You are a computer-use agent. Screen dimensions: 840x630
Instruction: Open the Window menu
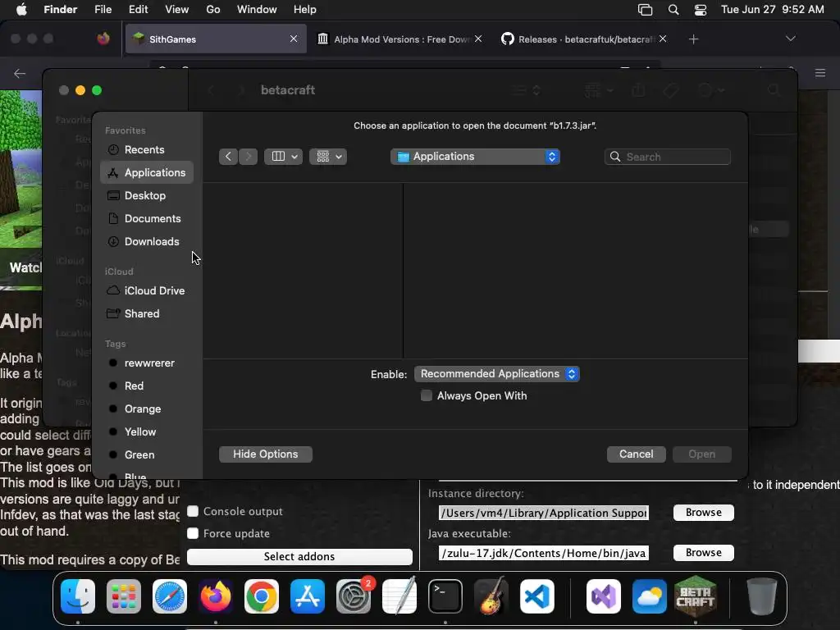click(x=257, y=10)
